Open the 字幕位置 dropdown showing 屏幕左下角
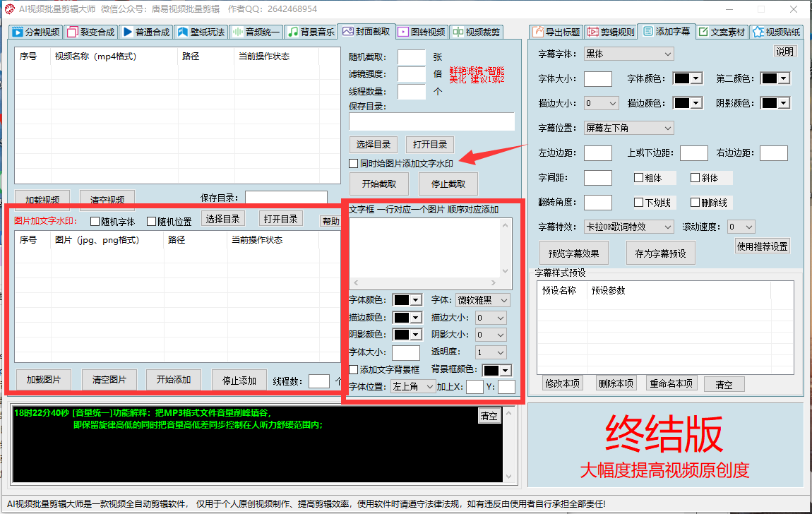This screenshot has width=812, height=514. [628, 128]
